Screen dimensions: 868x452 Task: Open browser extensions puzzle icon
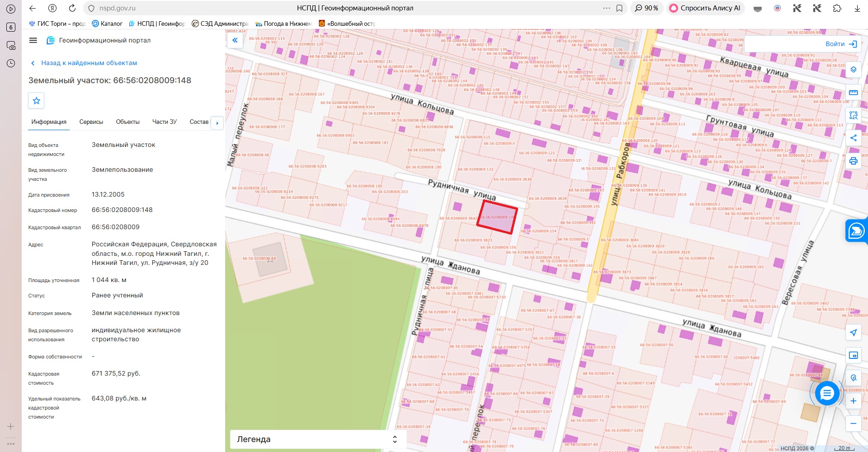pyautogui.click(x=837, y=8)
